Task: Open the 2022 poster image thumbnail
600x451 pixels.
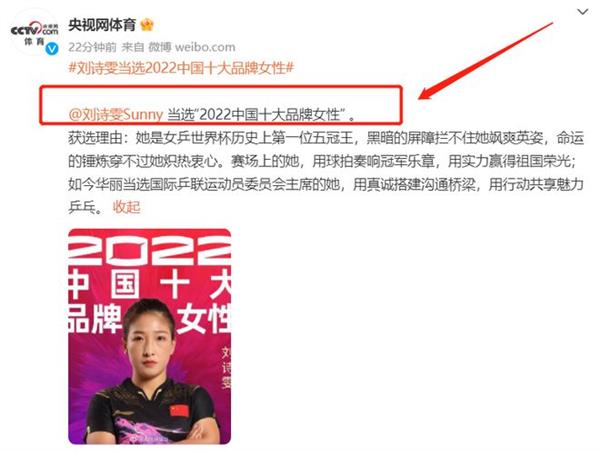Action: (150, 336)
